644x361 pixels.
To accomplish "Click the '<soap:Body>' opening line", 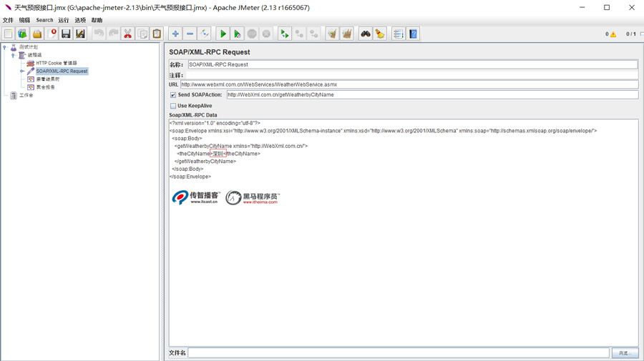I will tap(187, 138).
